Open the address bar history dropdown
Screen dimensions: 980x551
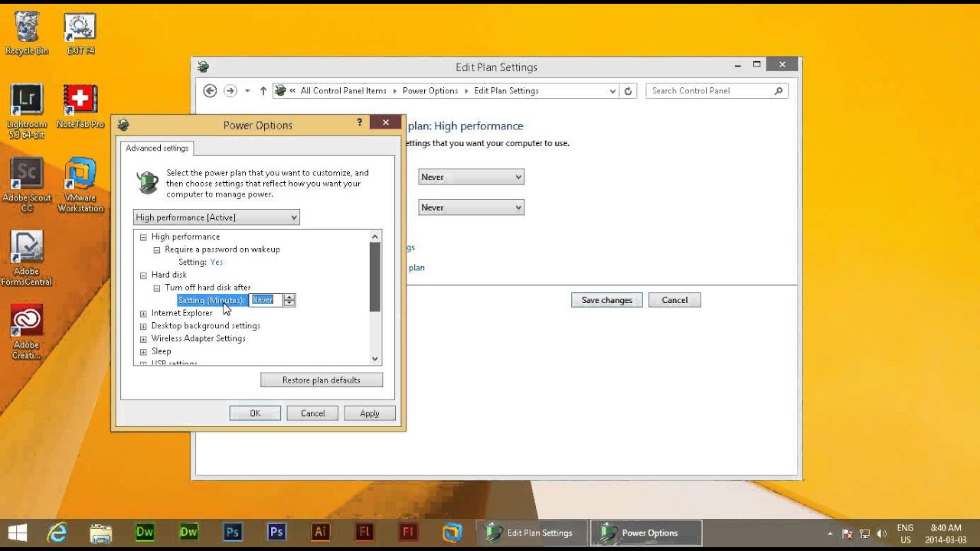point(612,91)
